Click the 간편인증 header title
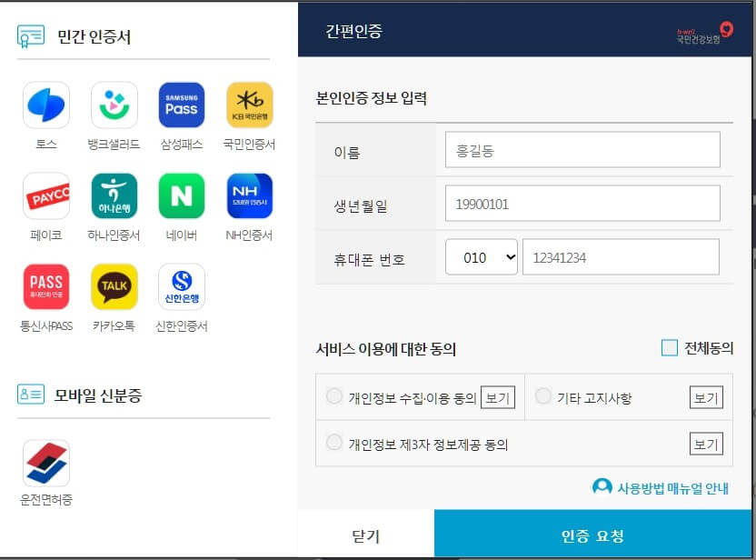 point(353,31)
